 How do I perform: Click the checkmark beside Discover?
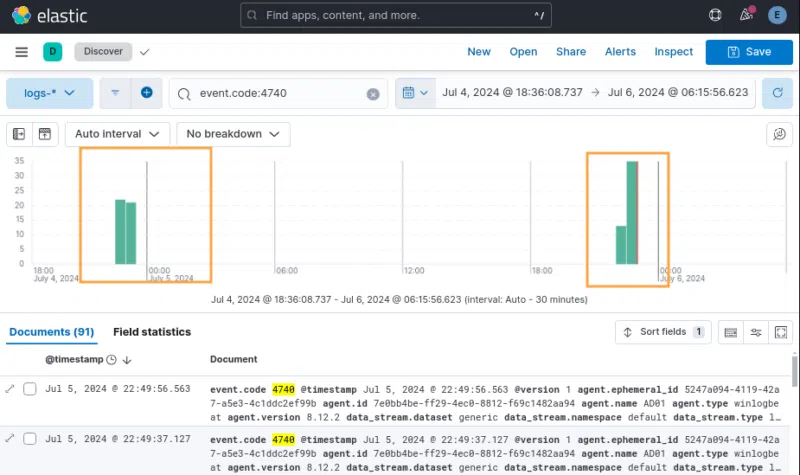[x=144, y=52]
